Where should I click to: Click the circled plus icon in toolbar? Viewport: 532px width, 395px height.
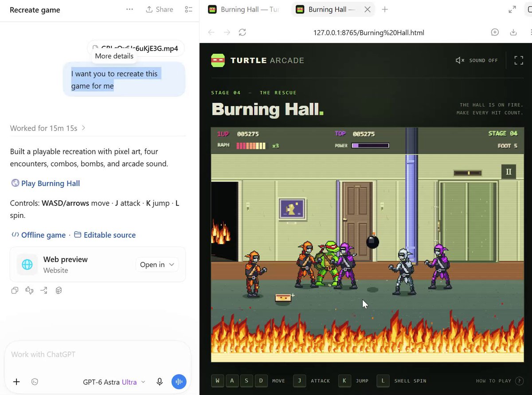pyautogui.click(x=495, y=32)
